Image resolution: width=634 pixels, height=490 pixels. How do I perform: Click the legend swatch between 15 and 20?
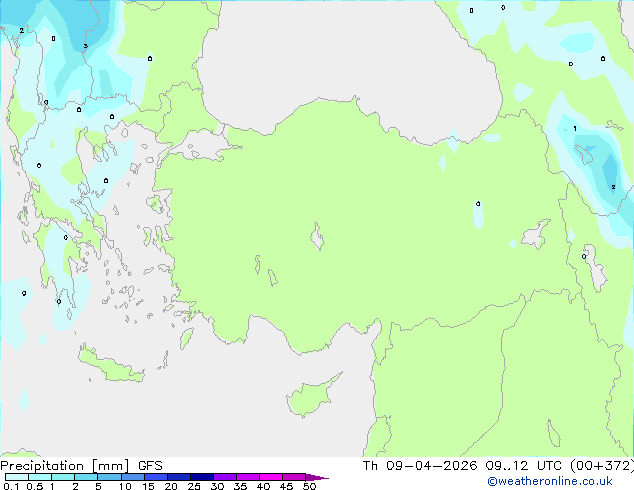[x=156, y=477]
